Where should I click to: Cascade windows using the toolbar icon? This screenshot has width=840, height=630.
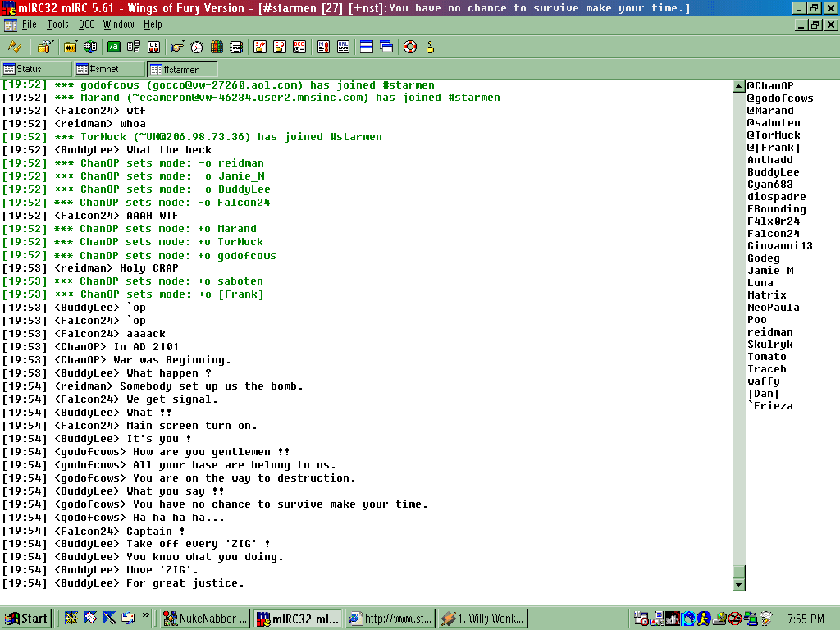click(386, 47)
